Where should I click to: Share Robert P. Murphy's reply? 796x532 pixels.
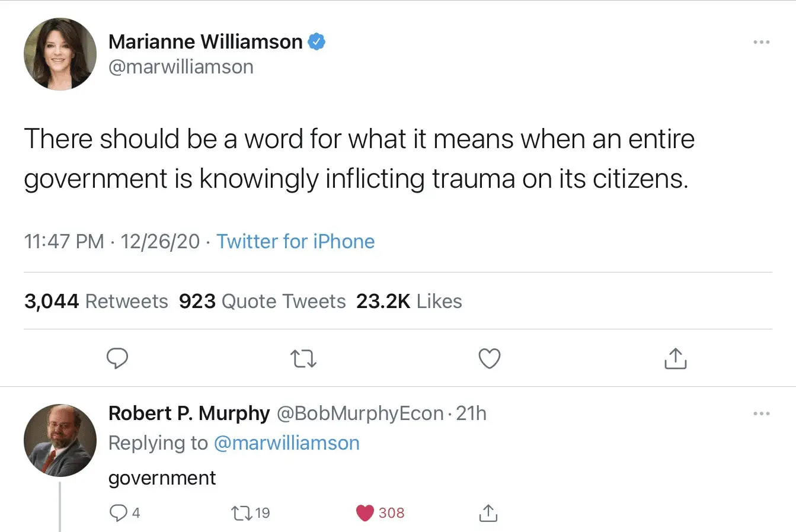tap(487, 512)
